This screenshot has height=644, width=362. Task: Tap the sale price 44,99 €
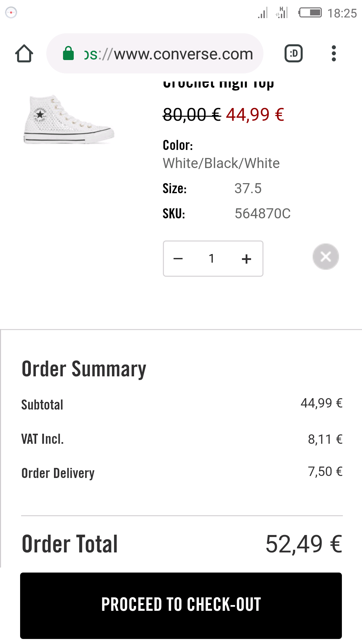[255, 115]
